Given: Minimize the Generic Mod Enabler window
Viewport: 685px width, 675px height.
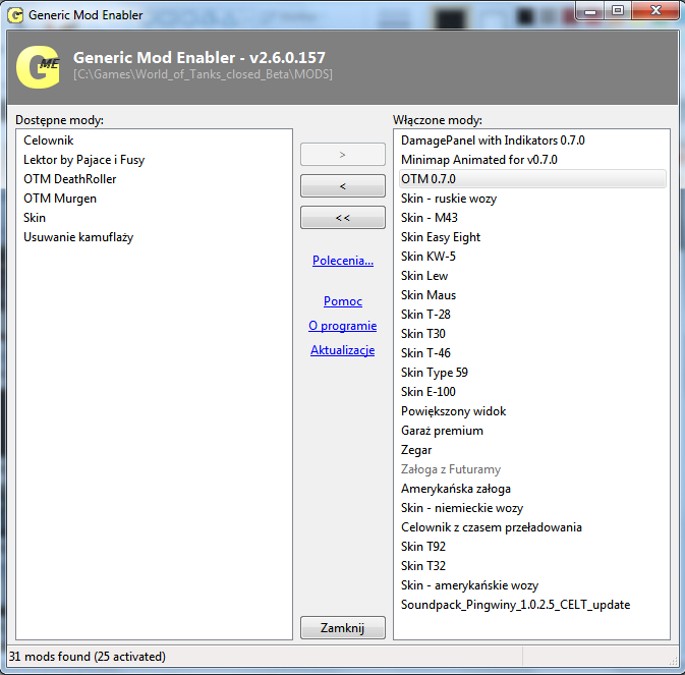Looking at the screenshot, I should 590,11.
